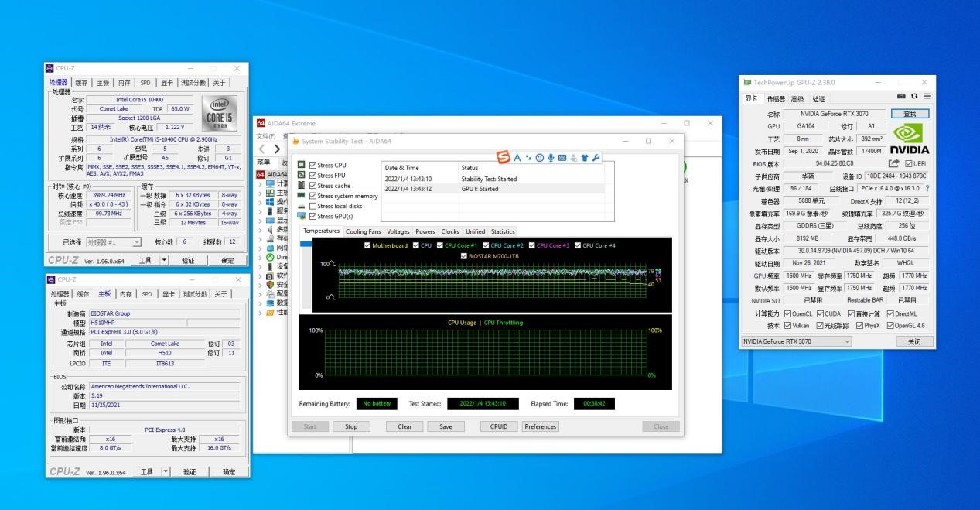Open the CPUID button

tap(499, 426)
